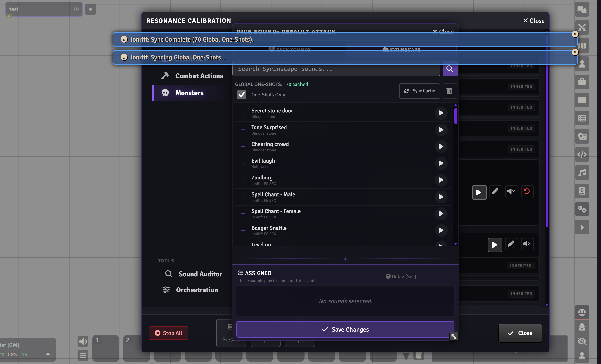This screenshot has height=364, width=601.
Task: Play the Bdager Snaffle sound
Action: [x=441, y=230]
